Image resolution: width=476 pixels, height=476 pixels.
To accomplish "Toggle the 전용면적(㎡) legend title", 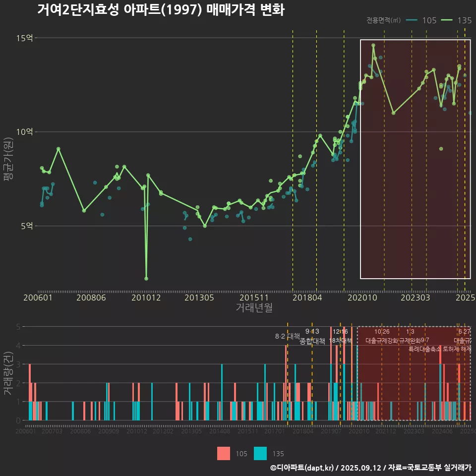I will pos(383,20).
